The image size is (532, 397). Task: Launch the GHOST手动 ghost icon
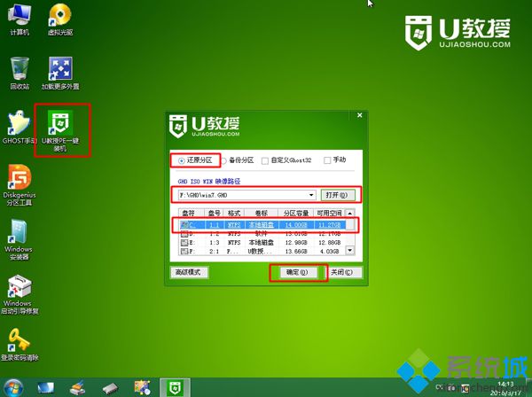[20, 127]
